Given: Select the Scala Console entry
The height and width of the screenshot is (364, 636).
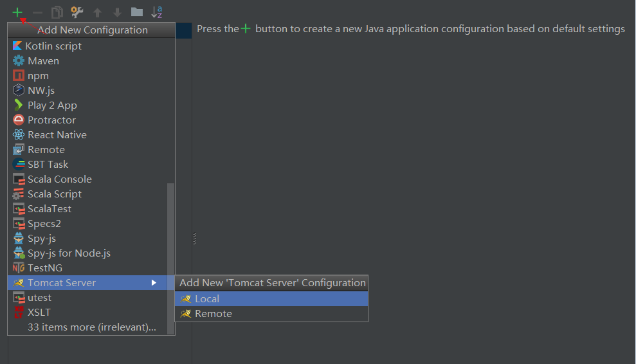Looking at the screenshot, I should [x=87, y=179].
